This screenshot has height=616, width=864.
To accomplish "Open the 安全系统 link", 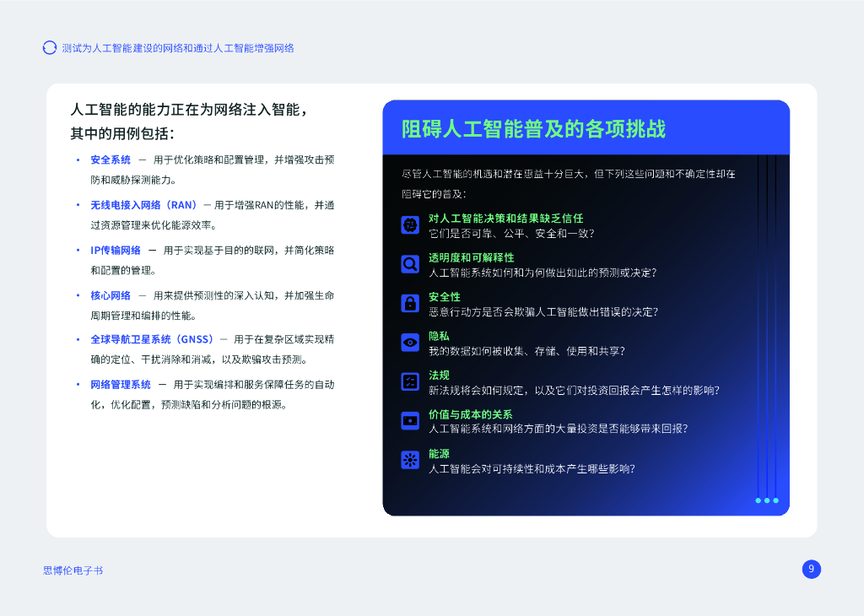I will (x=110, y=159).
